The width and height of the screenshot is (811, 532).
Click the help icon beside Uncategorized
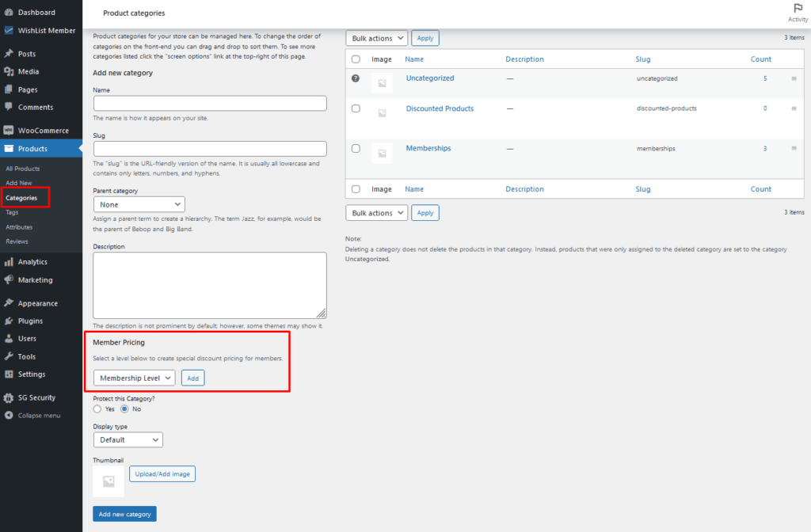(356, 78)
